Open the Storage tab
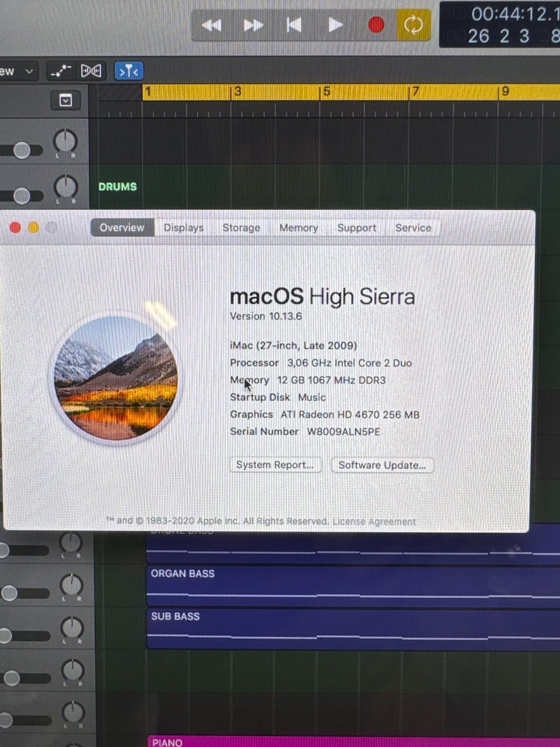The width and height of the screenshot is (560, 747). pyautogui.click(x=242, y=228)
